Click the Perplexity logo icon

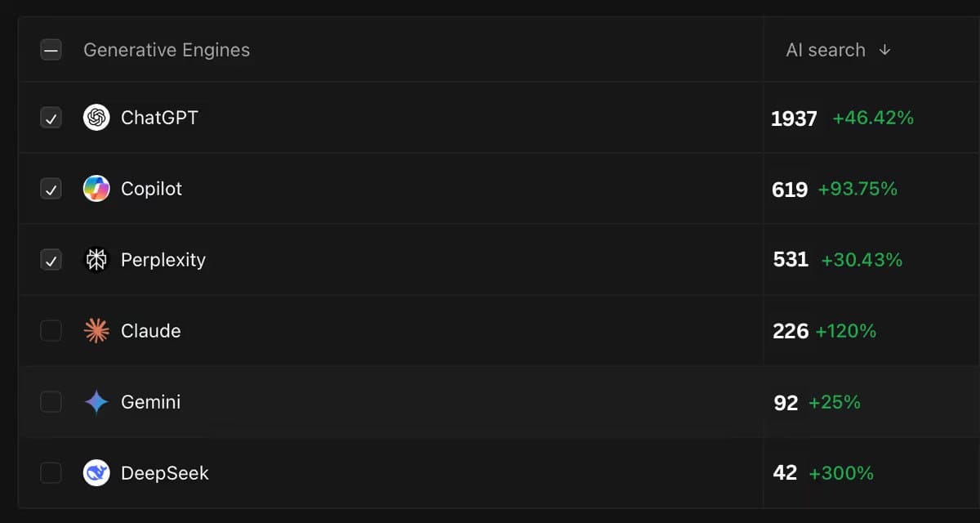click(96, 260)
